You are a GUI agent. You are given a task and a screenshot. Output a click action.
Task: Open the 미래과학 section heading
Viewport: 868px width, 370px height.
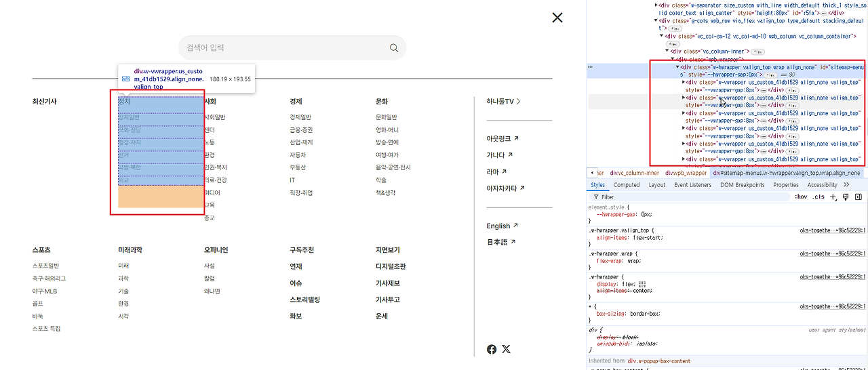[x=130, y=250]
